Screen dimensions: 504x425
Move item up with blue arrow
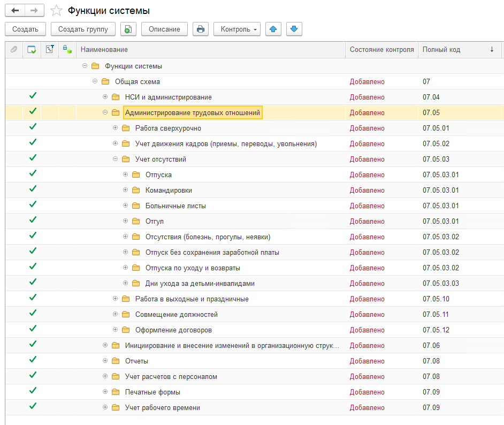coord(273,29)
